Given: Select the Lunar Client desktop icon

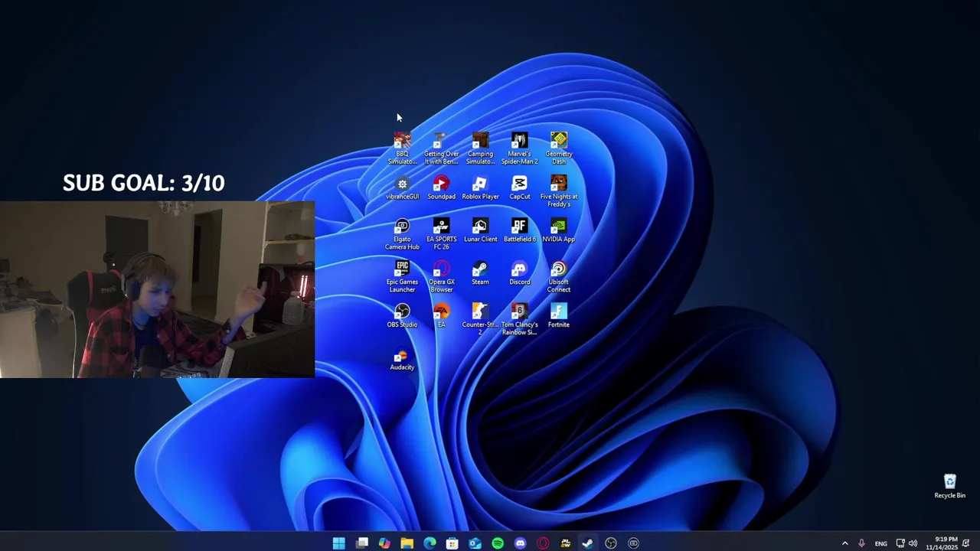Looking at the screenshot, I should [x=480, y=230].
